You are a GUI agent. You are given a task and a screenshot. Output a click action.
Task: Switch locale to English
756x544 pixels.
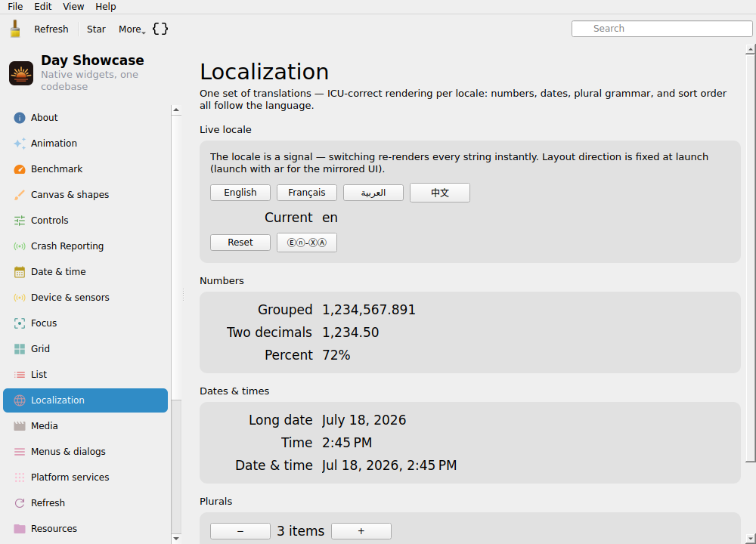pos(240,193)
